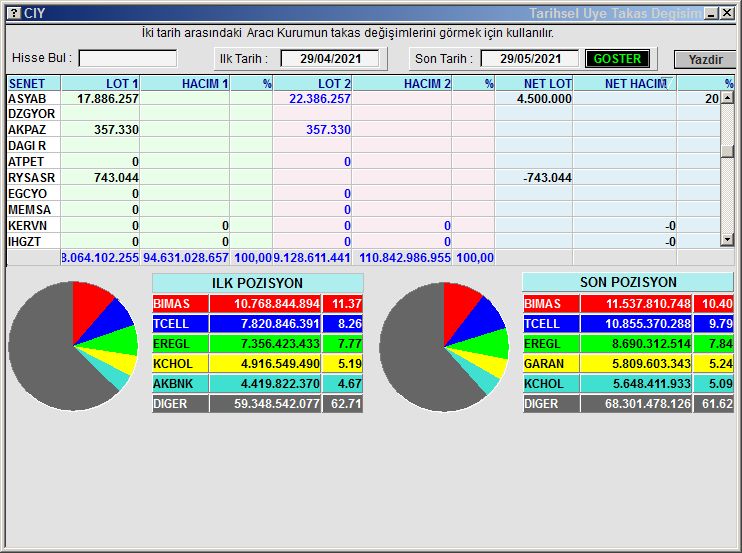Click the Yazdir print button

[x=705, y=60]
